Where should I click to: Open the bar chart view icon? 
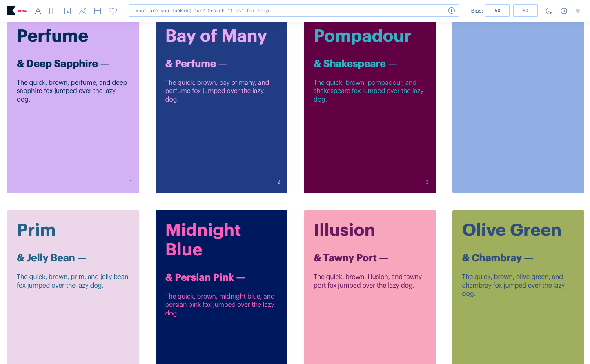[x=67, y=11]
